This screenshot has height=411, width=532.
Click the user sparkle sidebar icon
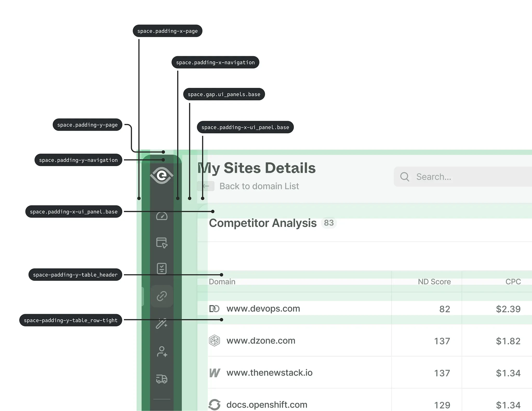[162, 352]
